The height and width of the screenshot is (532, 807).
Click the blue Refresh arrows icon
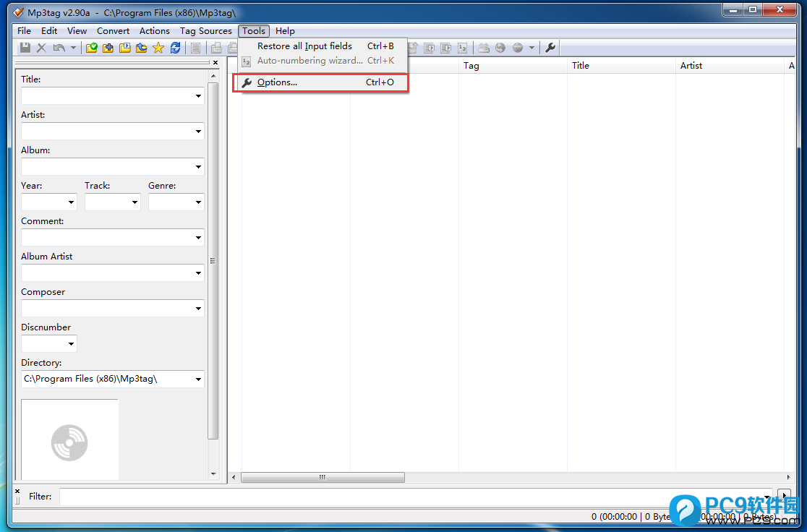175,48
